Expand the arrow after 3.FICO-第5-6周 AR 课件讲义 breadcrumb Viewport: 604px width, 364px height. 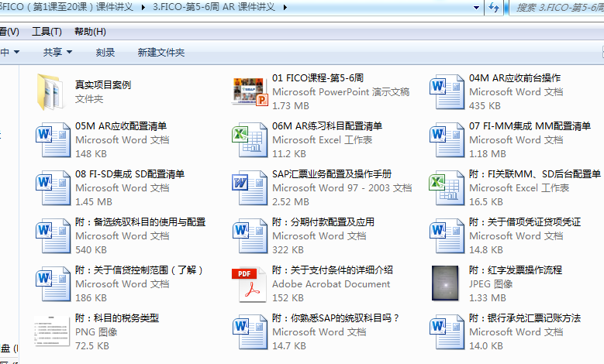coord(285,7)
